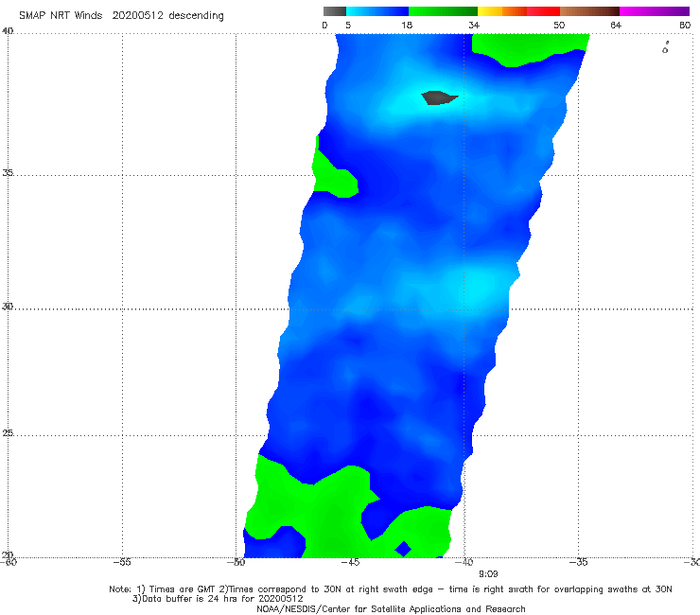Click the color bar label '64'

point(616,26)
